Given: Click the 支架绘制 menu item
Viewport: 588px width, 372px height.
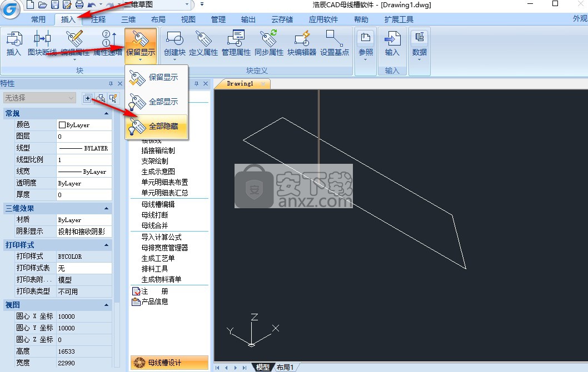Looking at the screenshot, I should (155, 161).
